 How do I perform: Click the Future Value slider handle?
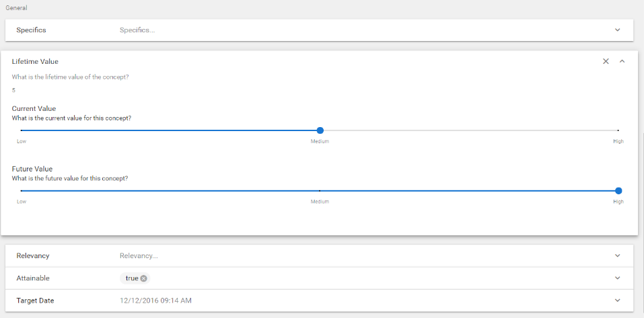tap(618, 191)
